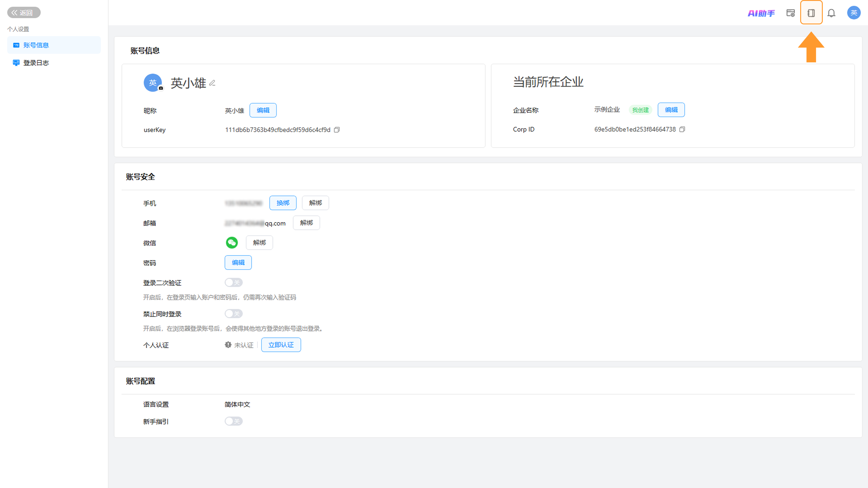Viewport: 868px width, 488px height.
Task: Change the profile avatar photo
Action: [x=161, y=88]
